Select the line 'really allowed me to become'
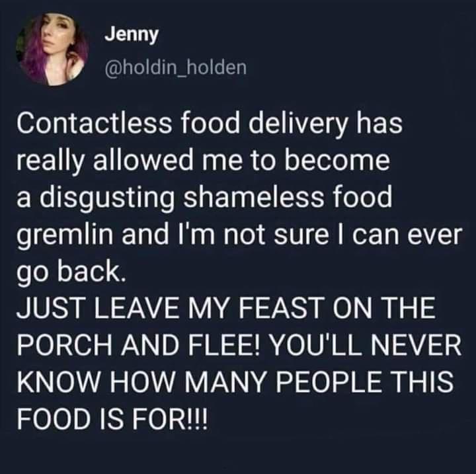Screen dimensions: 476x474 [203, 161]
